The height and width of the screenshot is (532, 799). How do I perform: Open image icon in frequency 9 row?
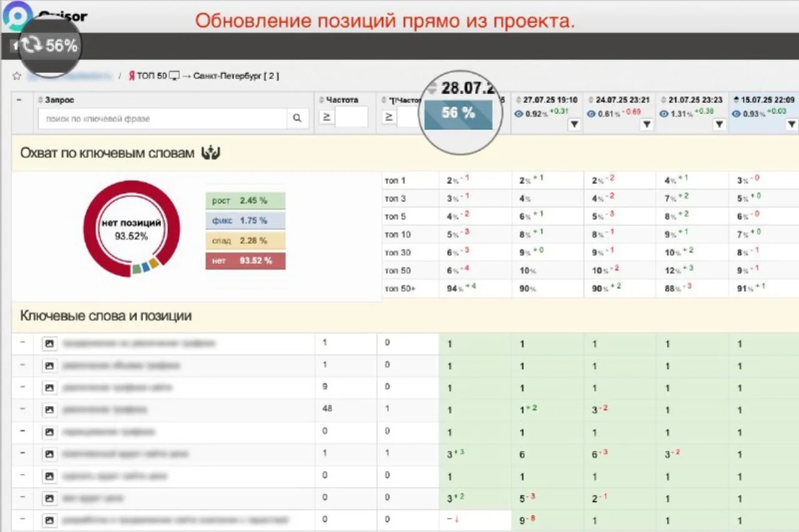tap(49, 388)
